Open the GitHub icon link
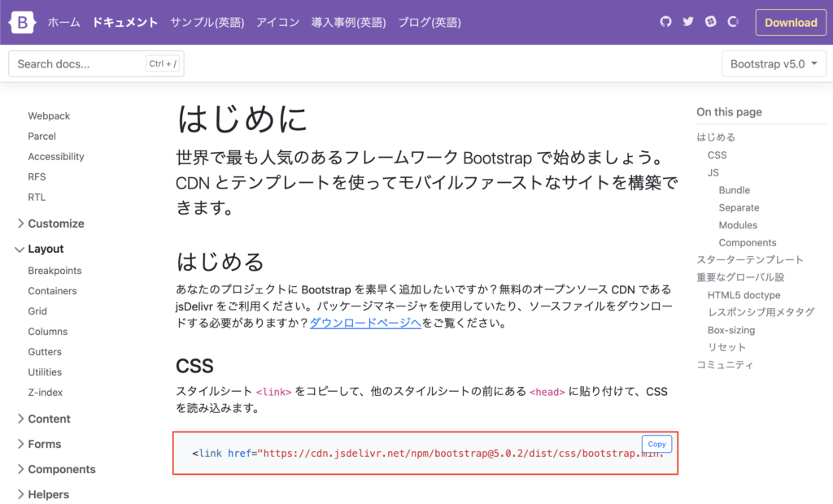Screen dimensions: 833x504 [666, 22]
